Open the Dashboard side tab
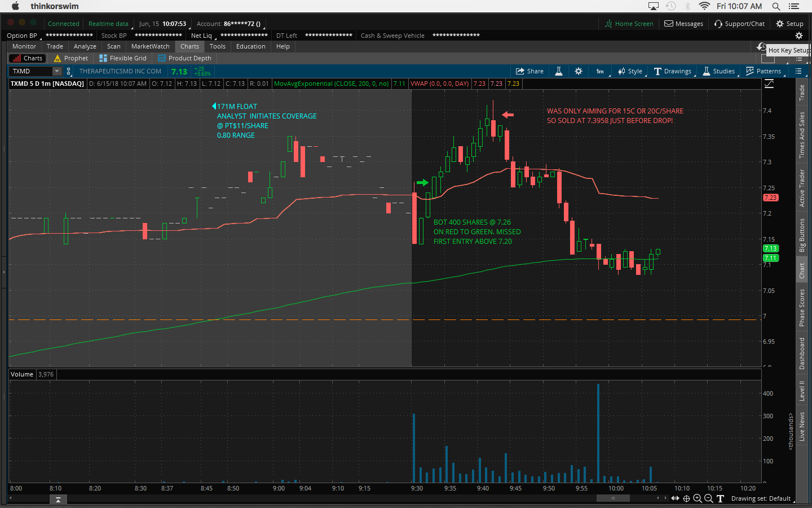 pos(802,354)
